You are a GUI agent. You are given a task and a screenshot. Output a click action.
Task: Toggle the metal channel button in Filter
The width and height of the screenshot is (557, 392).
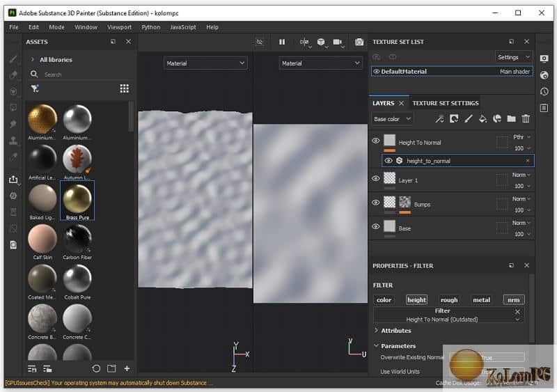pos(481,300)
